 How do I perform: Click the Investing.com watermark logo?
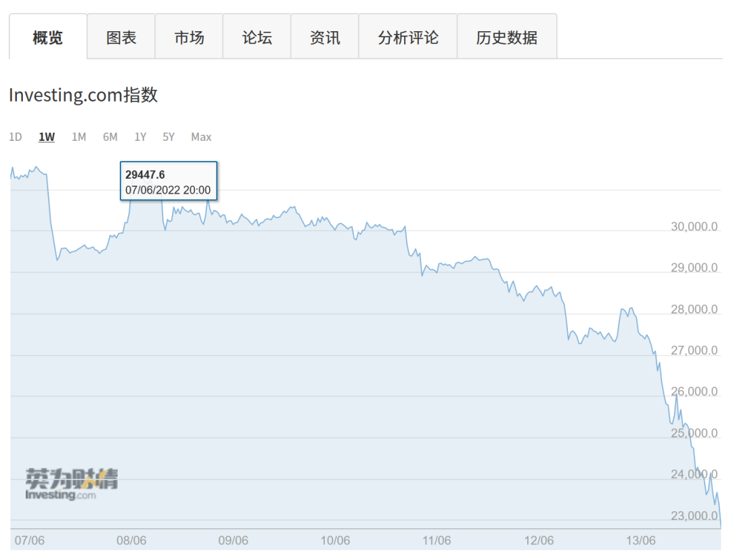point(71,484)
